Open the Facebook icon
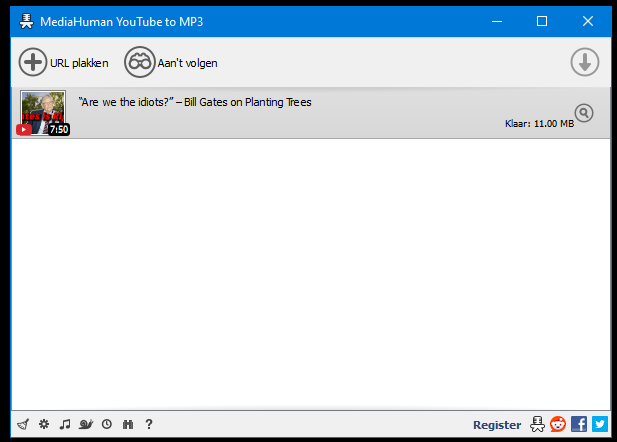This screenshot has height=442, width=617. point(579,424)
